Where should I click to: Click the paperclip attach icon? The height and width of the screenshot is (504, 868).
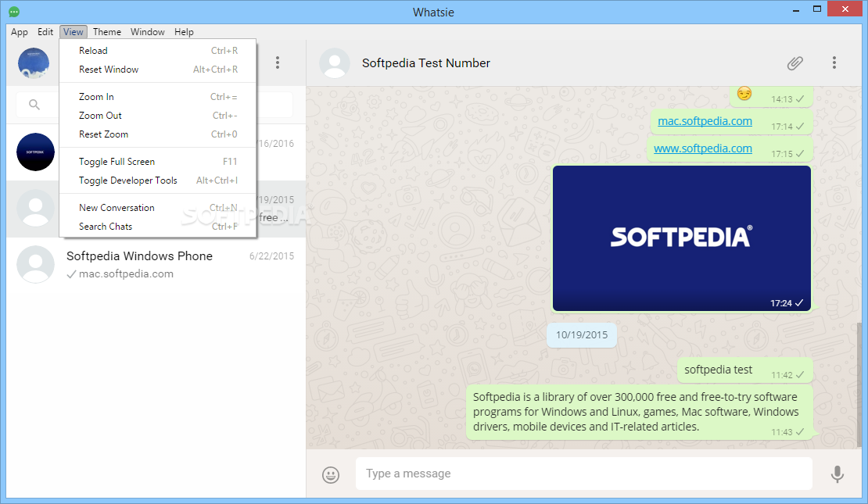point(795,63)
